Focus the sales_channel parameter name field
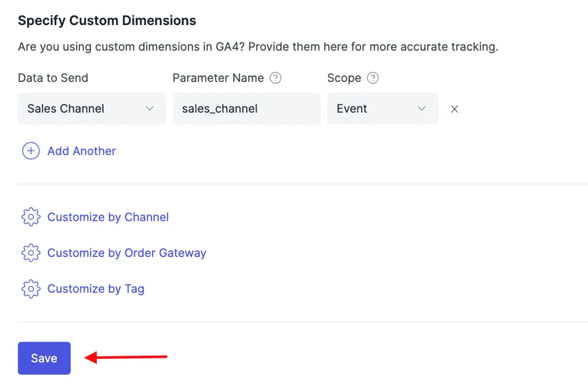 click(246, 109)
